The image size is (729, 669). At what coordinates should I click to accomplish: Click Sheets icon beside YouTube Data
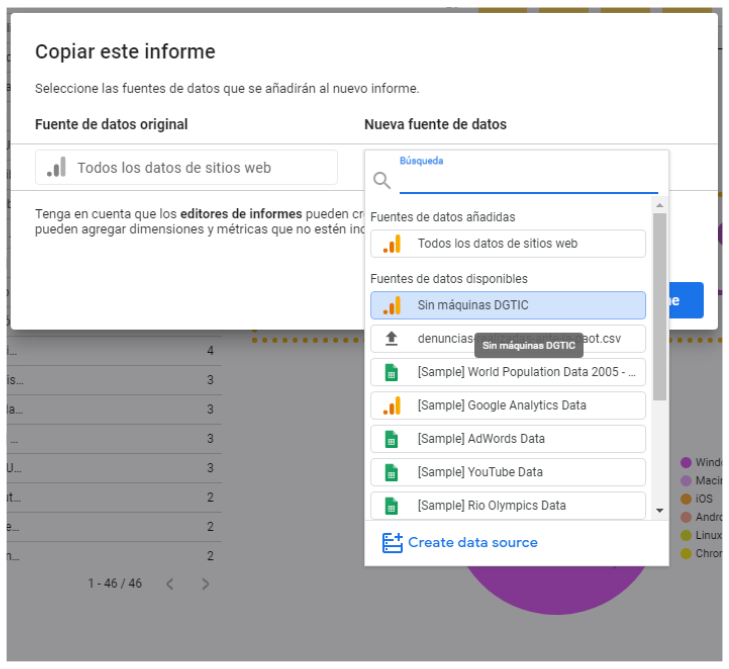pyautogui.click(x=391, y=473)
